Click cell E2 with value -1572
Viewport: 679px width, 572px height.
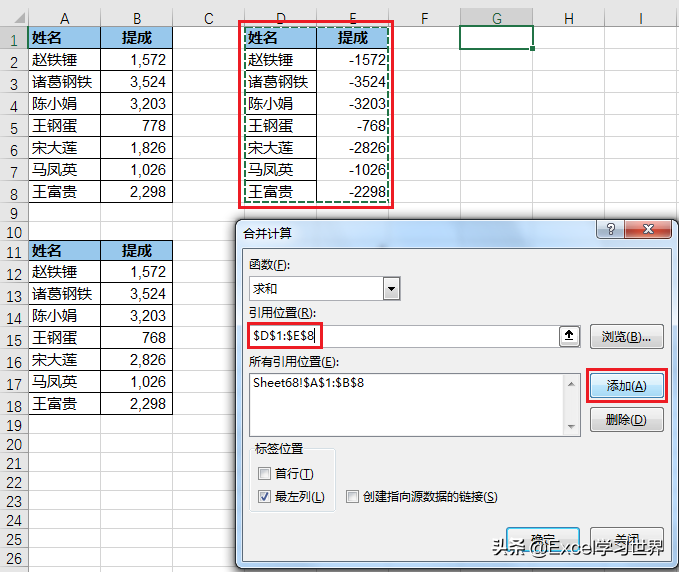coord(352,60)
